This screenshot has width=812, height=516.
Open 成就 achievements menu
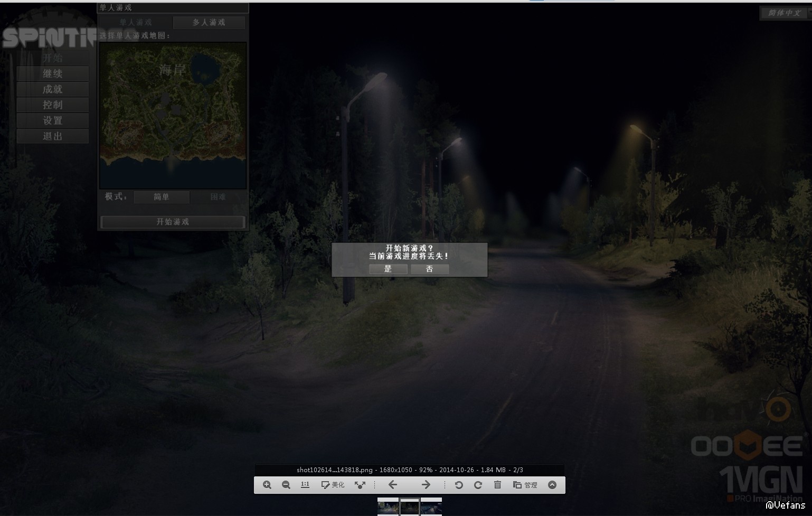coord(52,89)
